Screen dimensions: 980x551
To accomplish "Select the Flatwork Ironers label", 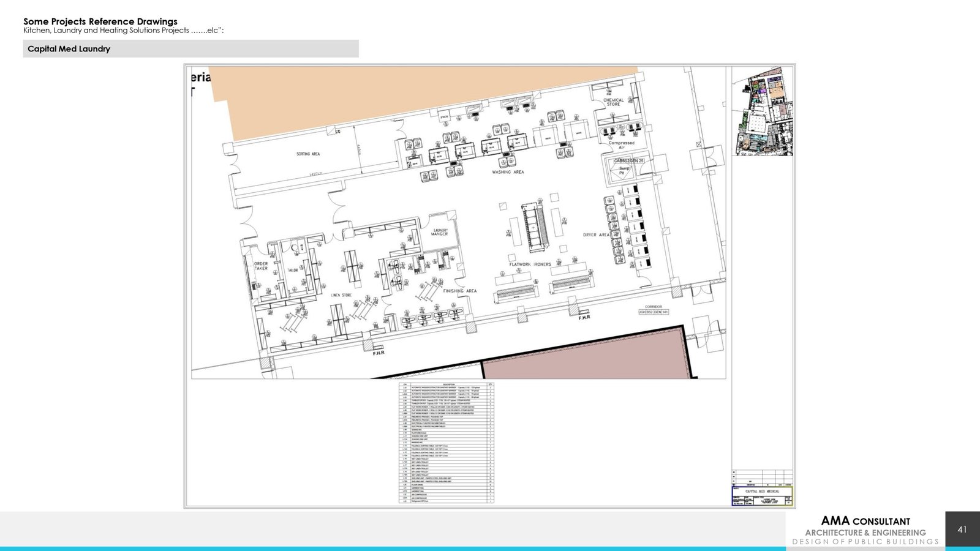I will pyautogui.click(x=530, y=264).
